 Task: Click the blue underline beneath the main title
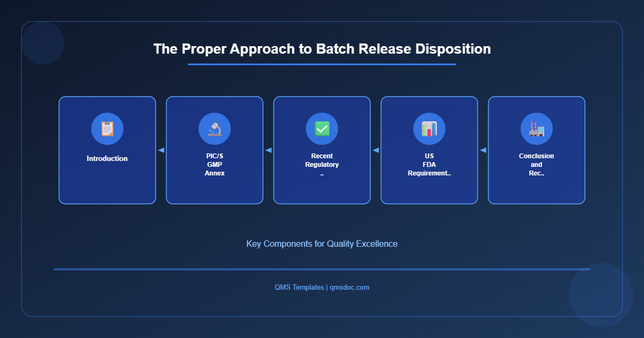321,64
